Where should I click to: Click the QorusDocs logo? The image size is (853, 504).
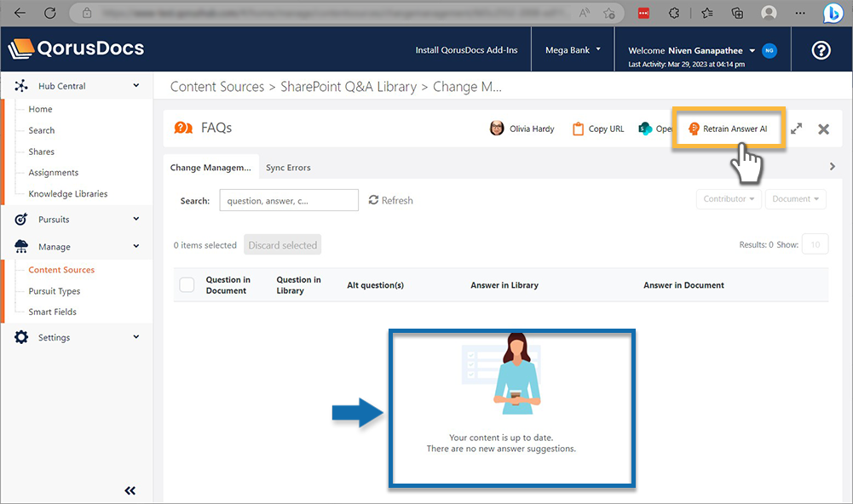[76, 49]
